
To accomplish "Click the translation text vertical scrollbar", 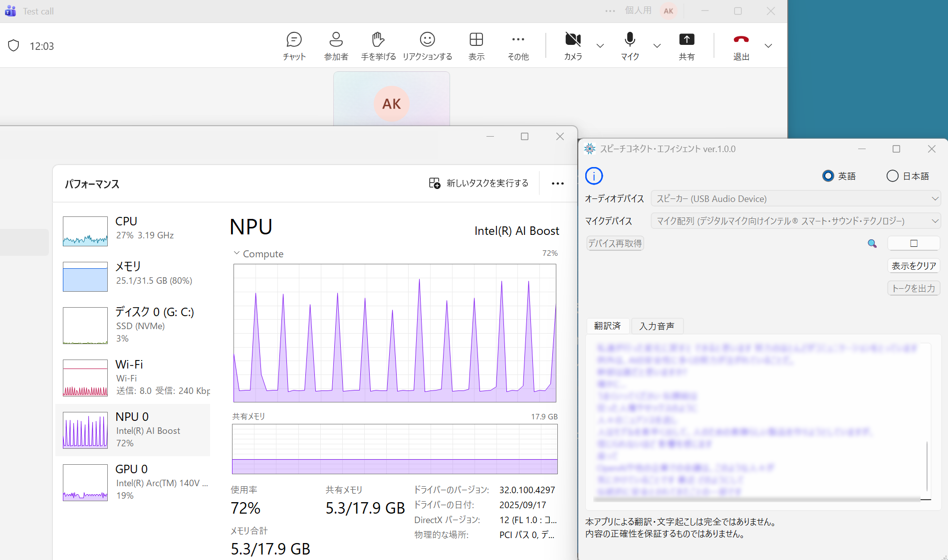I will pyautogui.click(x=927, y=466).
